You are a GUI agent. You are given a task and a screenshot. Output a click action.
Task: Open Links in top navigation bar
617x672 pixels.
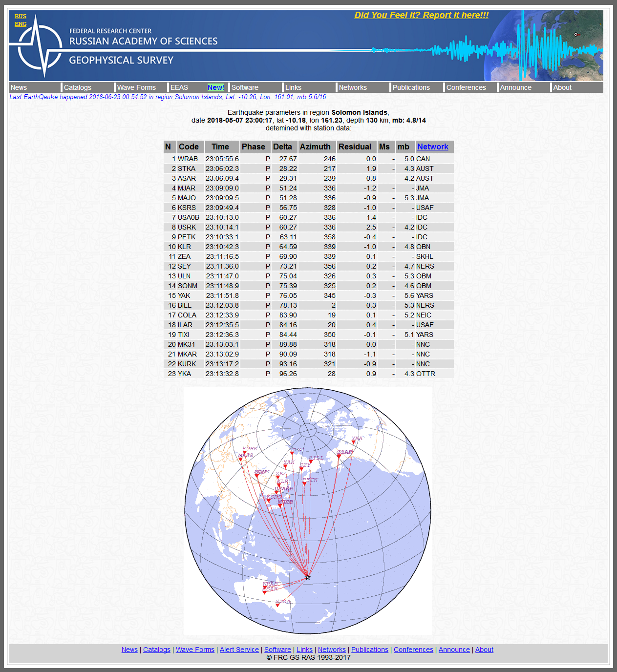point(293,87)
